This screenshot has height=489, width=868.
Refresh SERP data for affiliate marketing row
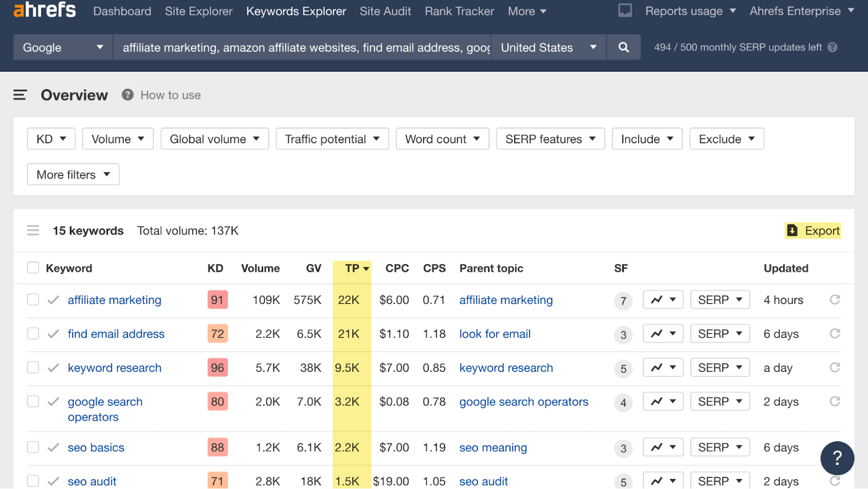834,300
